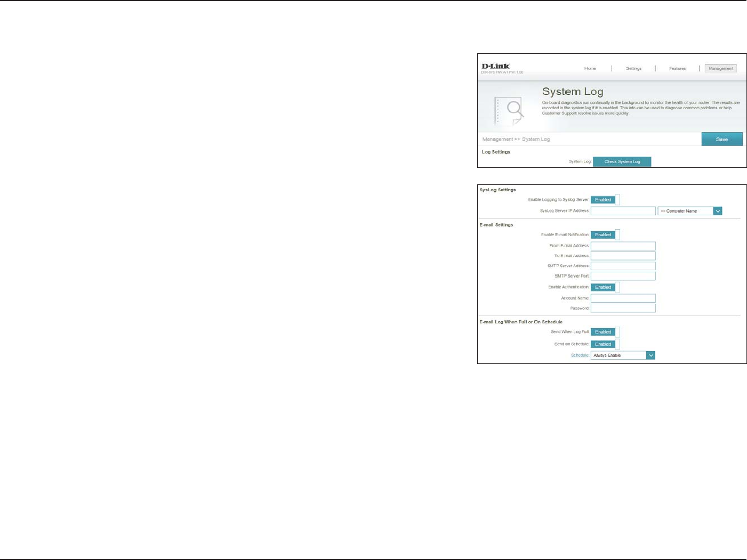Open the Settings tab

[x=633, y=68]
